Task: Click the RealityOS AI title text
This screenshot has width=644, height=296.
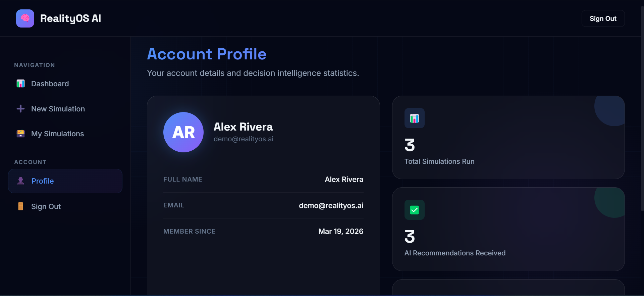Action: 70,18
